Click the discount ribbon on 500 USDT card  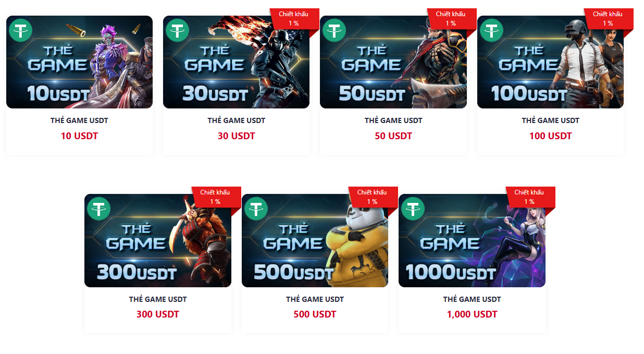tap(373, 197)
